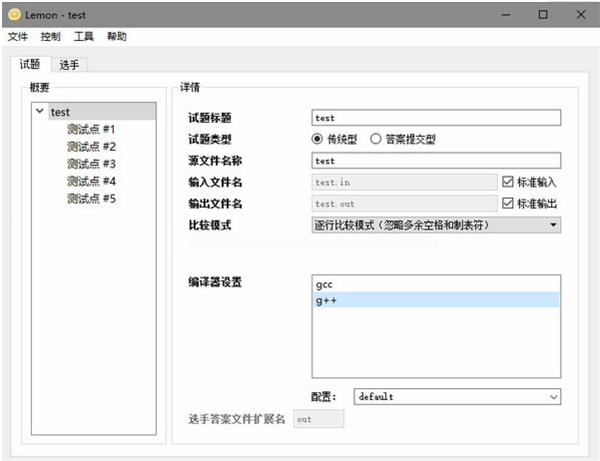
Task: Switch to the 试题 tab
Action: 30,64
